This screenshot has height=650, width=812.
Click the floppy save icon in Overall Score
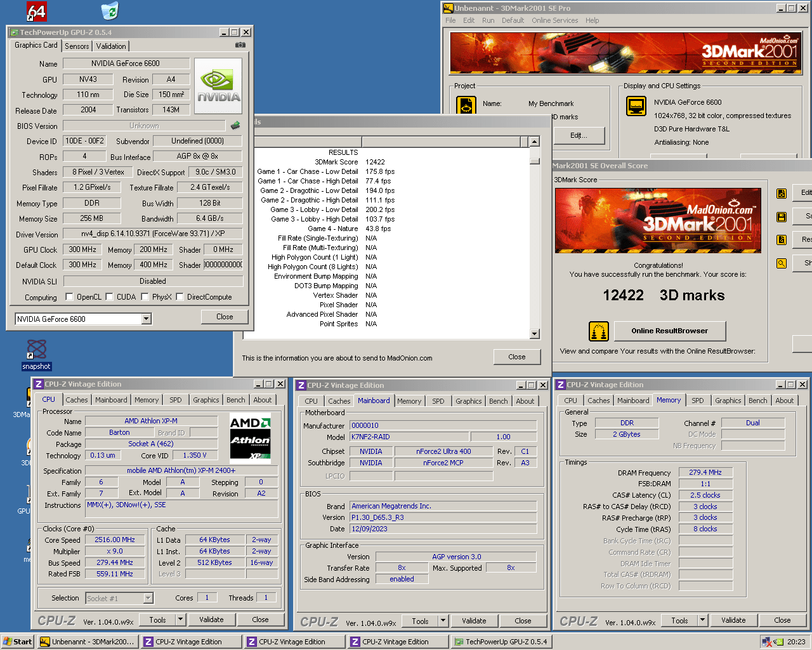(x=782, y=216)
